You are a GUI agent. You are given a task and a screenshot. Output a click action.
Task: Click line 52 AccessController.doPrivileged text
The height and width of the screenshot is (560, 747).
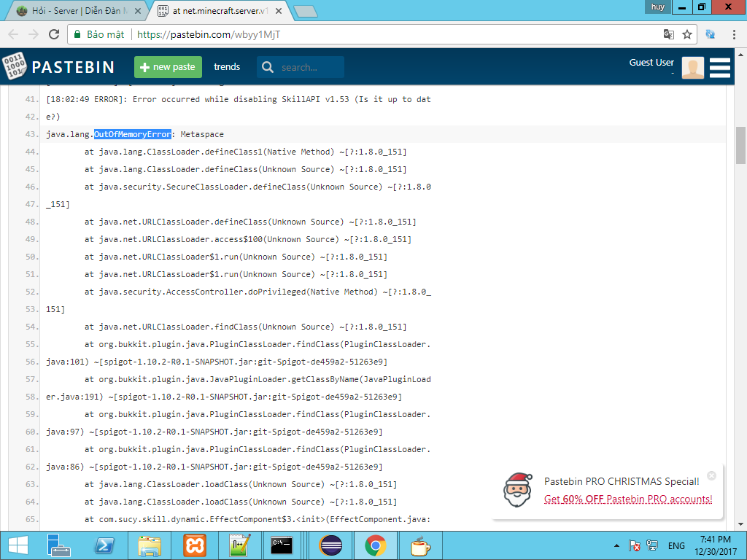tap(258, 292)
